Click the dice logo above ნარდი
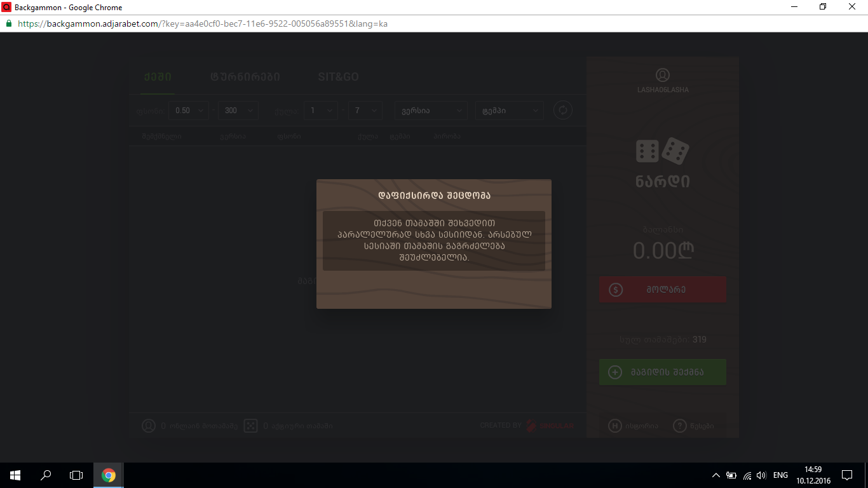868x488 pixels. coord(663,151)
